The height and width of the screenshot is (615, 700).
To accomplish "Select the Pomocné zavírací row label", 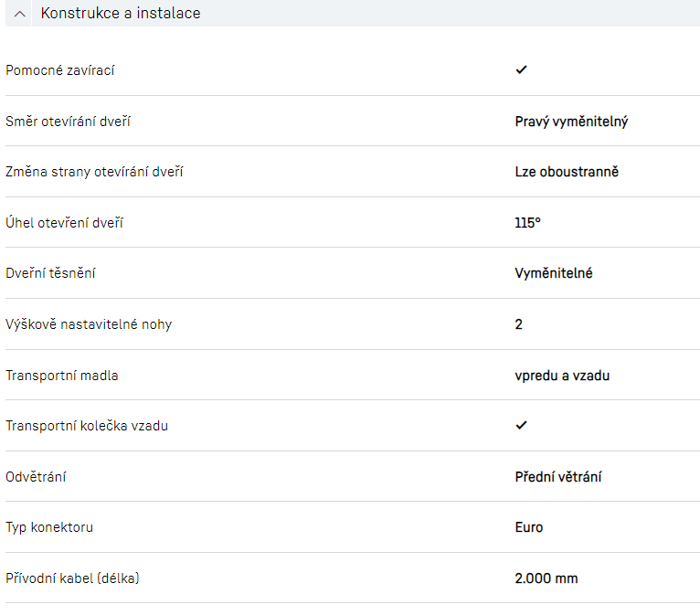I will [x=60, y=70].
